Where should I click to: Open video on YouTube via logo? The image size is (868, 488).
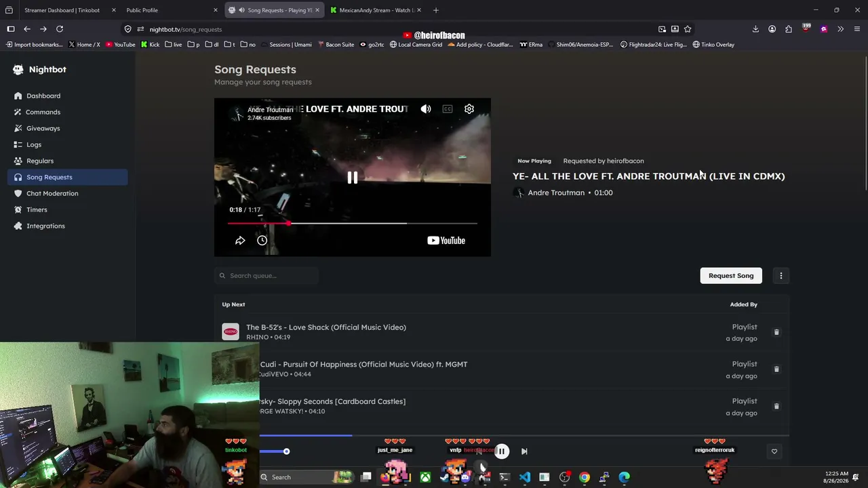point(446,241)
